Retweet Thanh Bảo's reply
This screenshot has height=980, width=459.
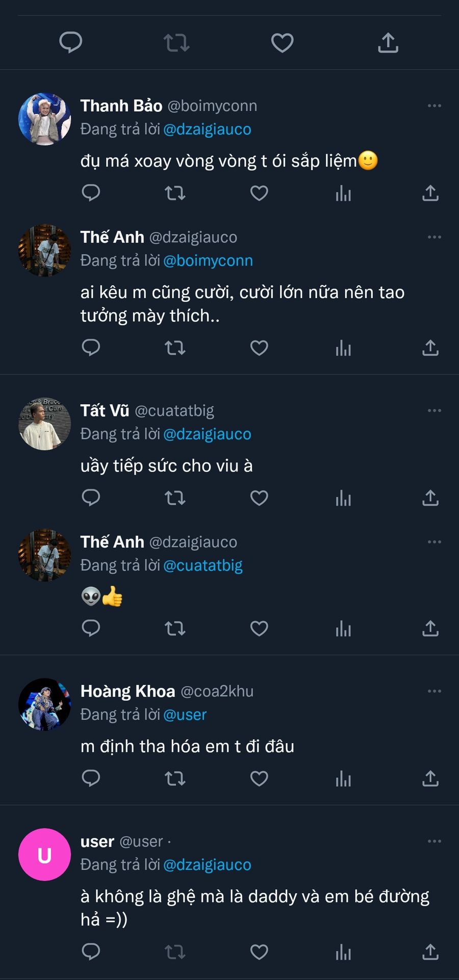click(x=175, y=193)
